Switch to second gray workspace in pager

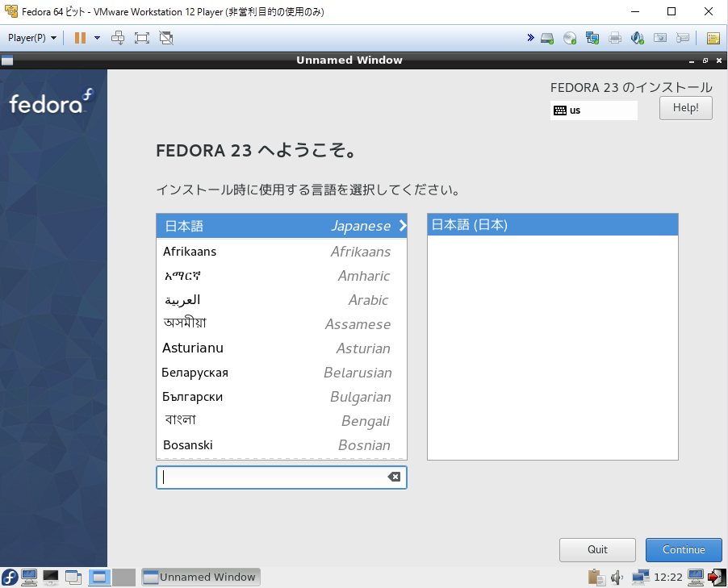point(124,578)
